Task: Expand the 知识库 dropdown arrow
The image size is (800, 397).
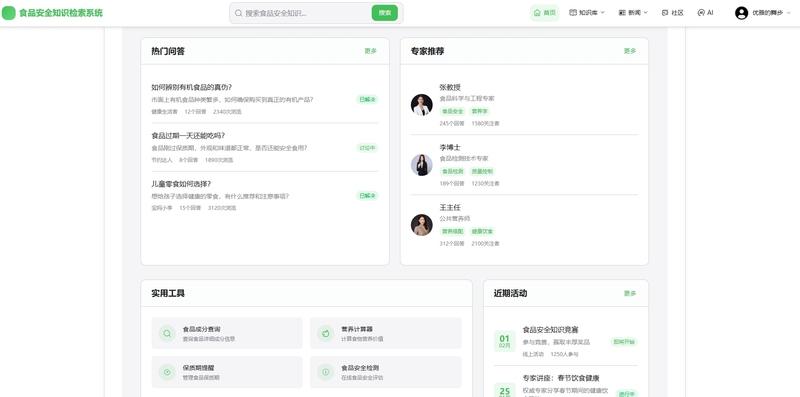Action: (x=603, y=13)
